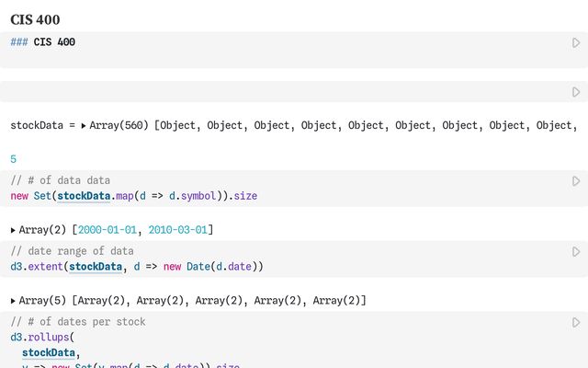Image resolution: width=588 pixels, height=368 pixels.
Task: Run the new Set symbol size cell
Action: pyautogui.click(x=576, y=181)
